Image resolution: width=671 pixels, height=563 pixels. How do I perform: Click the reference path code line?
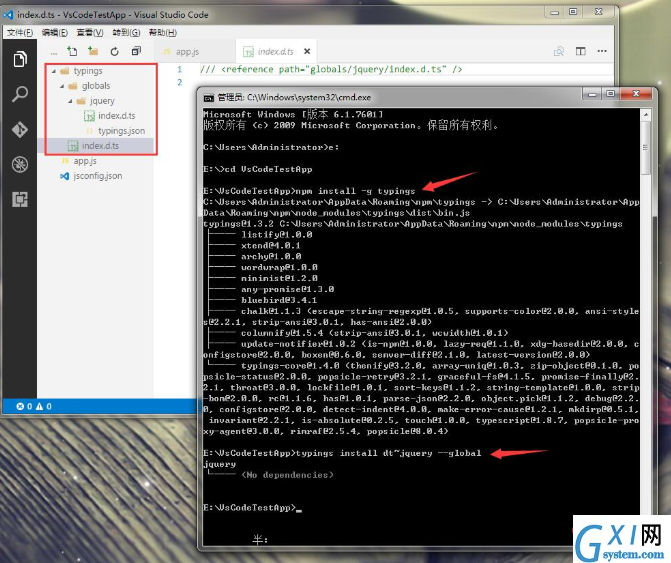[x=331, y=69]
